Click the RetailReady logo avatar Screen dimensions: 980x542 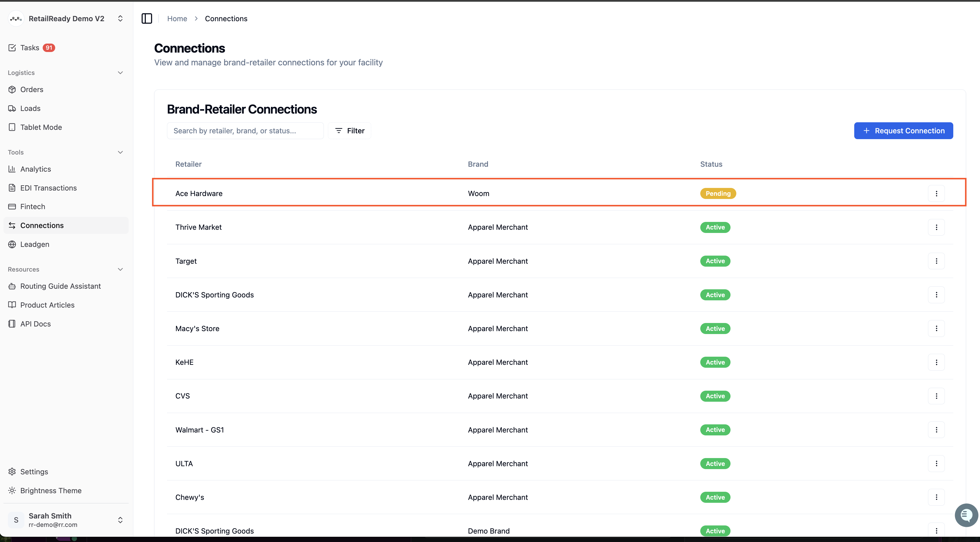click(x=16, y=19)
